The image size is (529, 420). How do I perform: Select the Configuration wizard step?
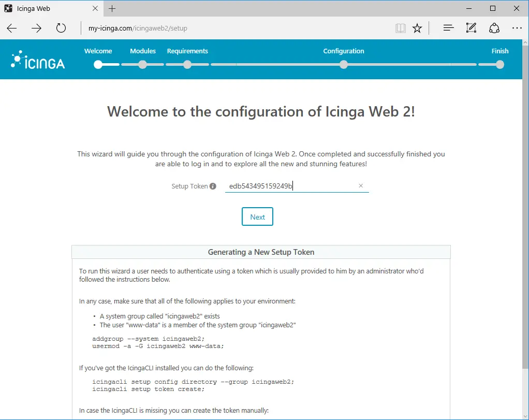click(344, 51)
